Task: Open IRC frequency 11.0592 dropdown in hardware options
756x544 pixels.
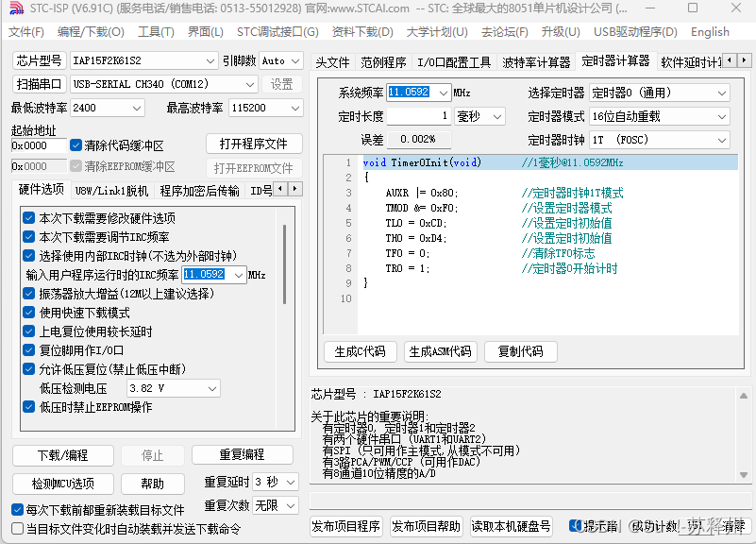Action: point(214,275)
